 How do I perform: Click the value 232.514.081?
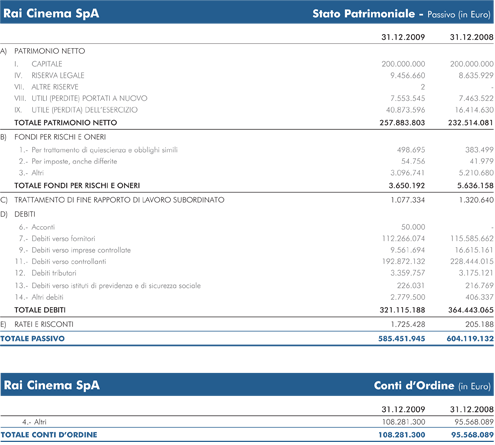click(x=471, y=123)
